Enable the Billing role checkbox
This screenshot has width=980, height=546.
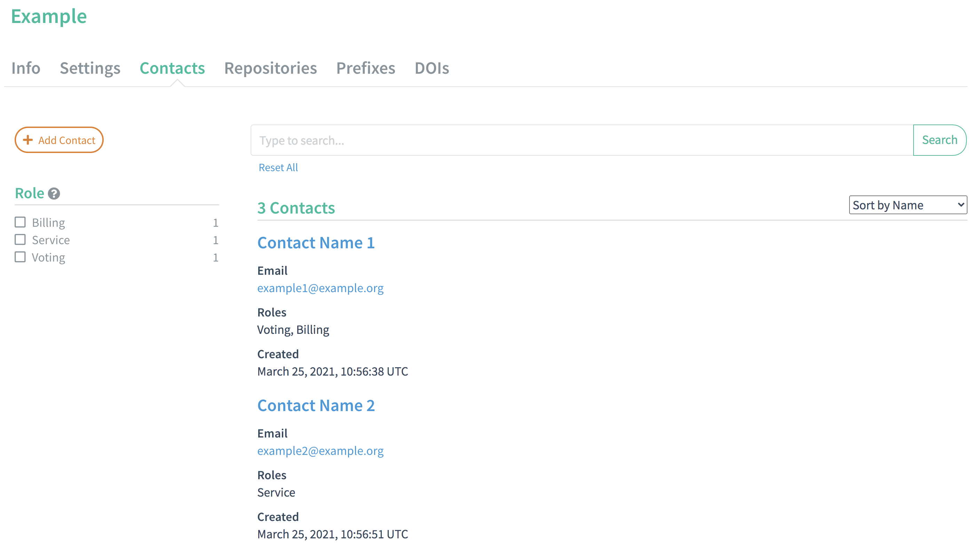pos(20,222)
